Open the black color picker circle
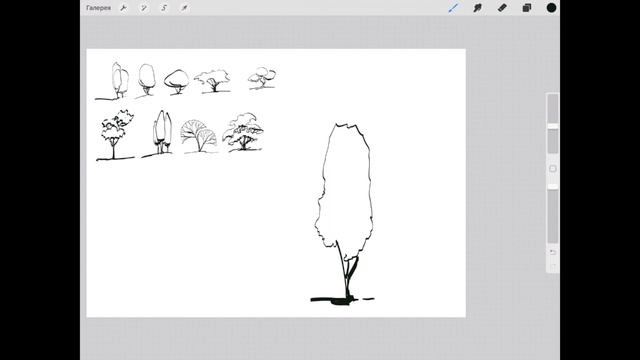The image size is (640, 360). [x=551, y=8]
